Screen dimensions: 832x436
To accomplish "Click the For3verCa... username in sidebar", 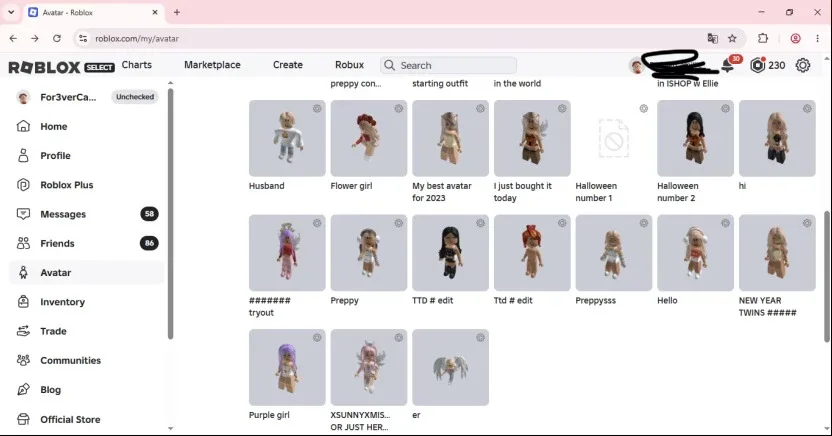I will pos(68,97).
